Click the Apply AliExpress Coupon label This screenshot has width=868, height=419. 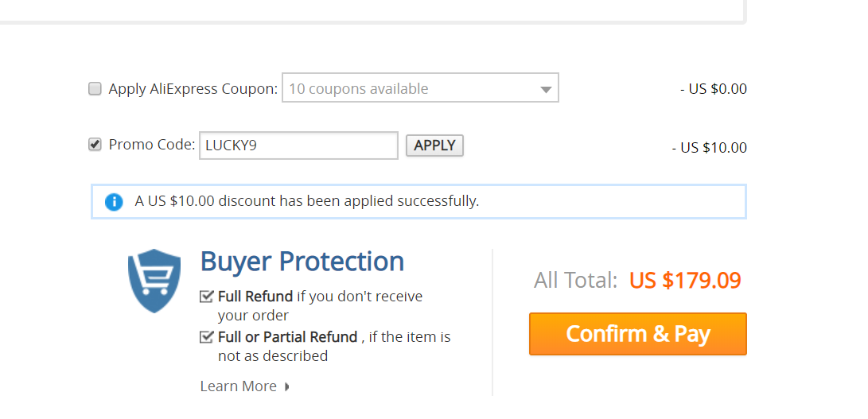click(x=193, y=89)
